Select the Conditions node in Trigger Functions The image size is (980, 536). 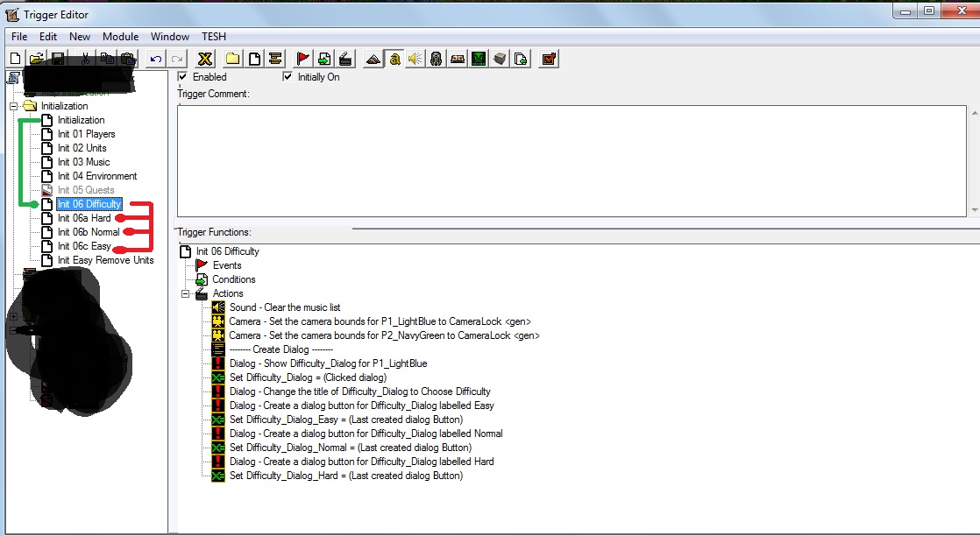pyautogui.click(x=234, y=279)
